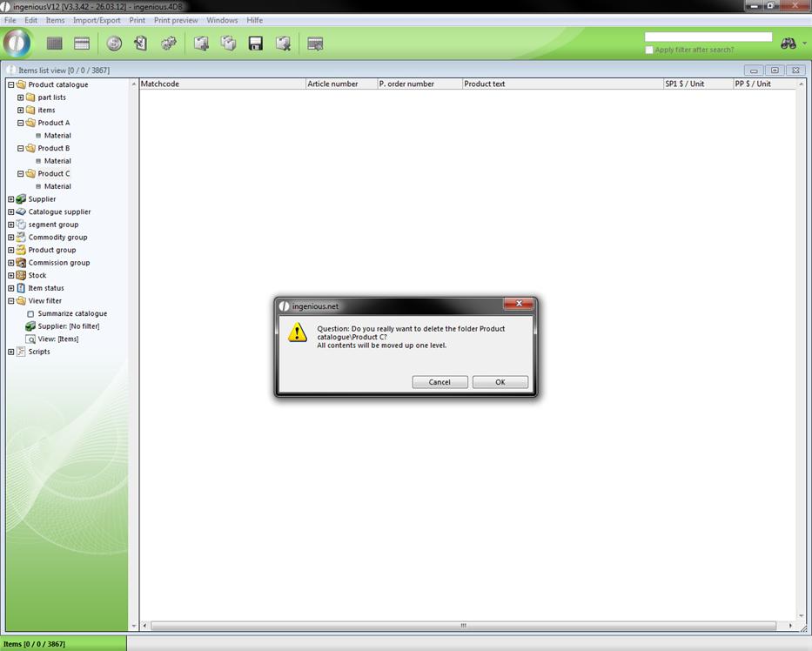Expand the Commodity group node
The height and width of the screenshot is (651, 812).
[10, 237]
